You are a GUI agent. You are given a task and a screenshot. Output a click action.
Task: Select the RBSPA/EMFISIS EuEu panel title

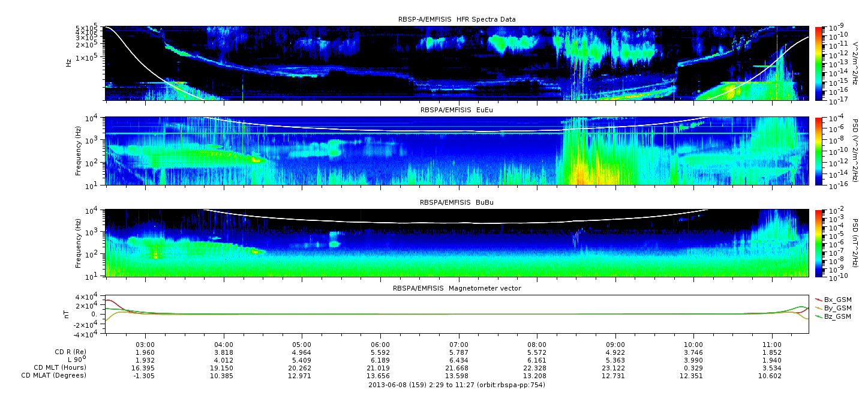point(456,110)
